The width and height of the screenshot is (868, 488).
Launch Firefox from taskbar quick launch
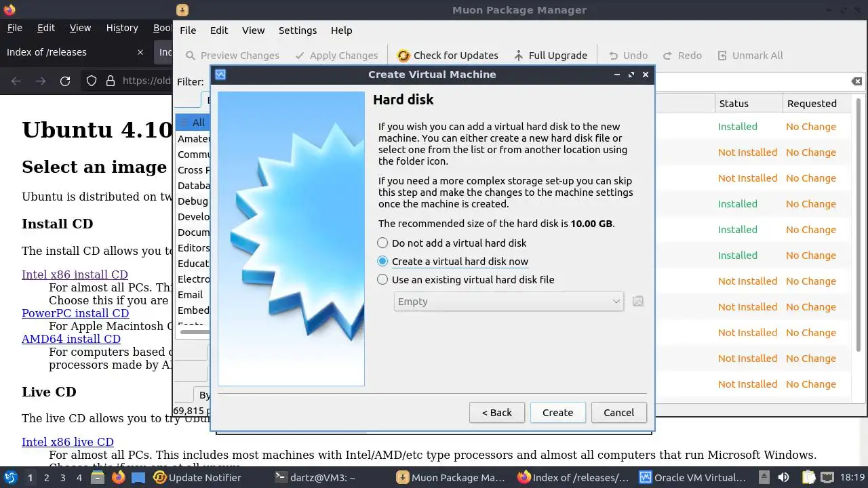[x=119, y=478]
